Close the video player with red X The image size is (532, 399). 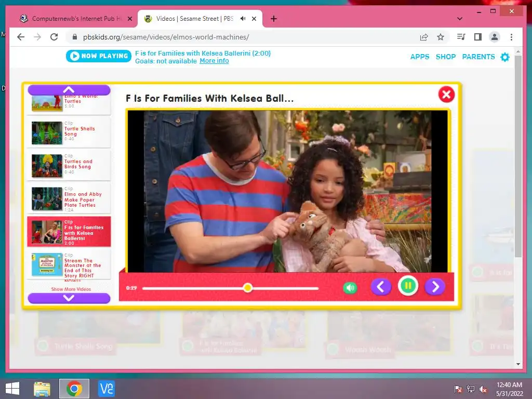pyautogui.click(x=446, y=95)
